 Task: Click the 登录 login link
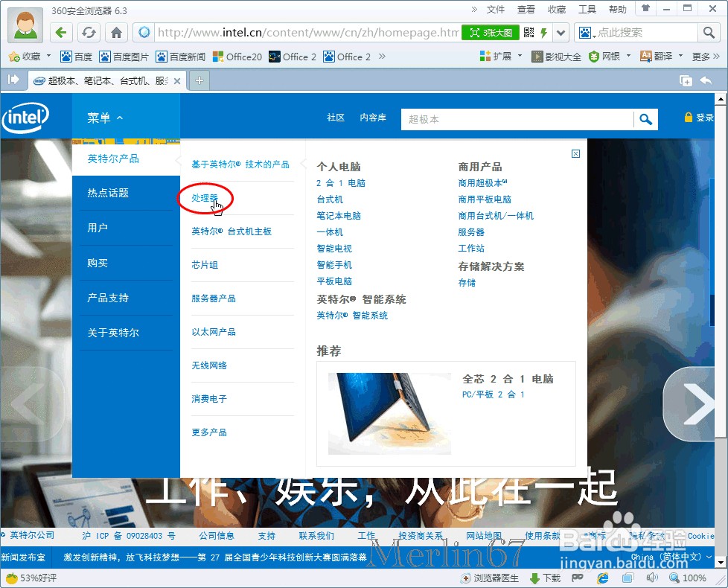(x=699, y=118)
